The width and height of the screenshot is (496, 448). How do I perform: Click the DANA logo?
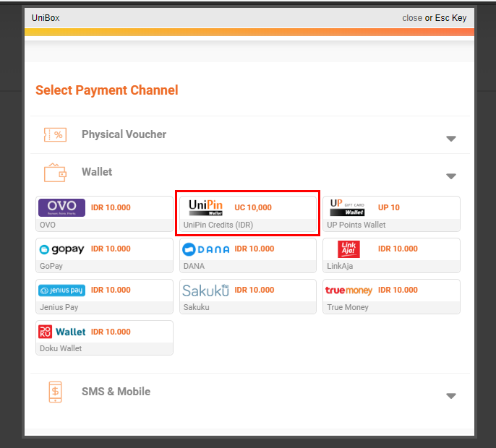click(205, 249)
